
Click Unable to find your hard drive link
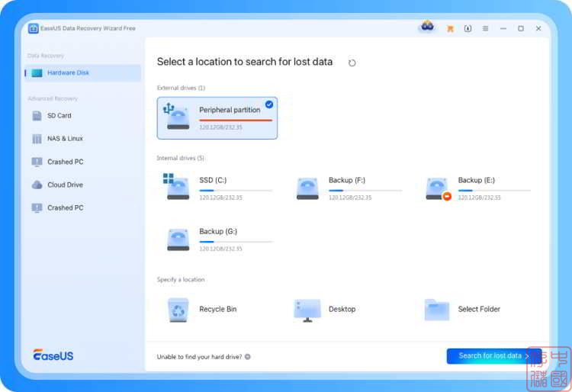(x=199, y=357)
